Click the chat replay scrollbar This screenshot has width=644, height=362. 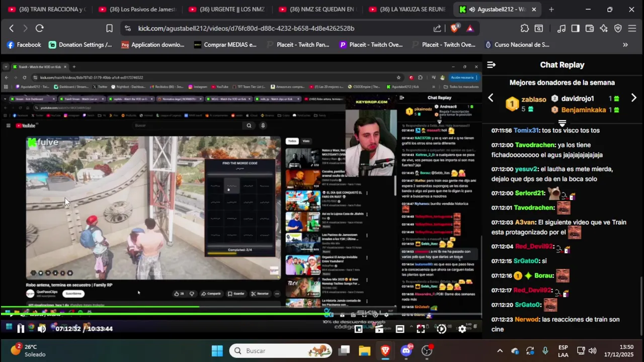coord(641,307)
